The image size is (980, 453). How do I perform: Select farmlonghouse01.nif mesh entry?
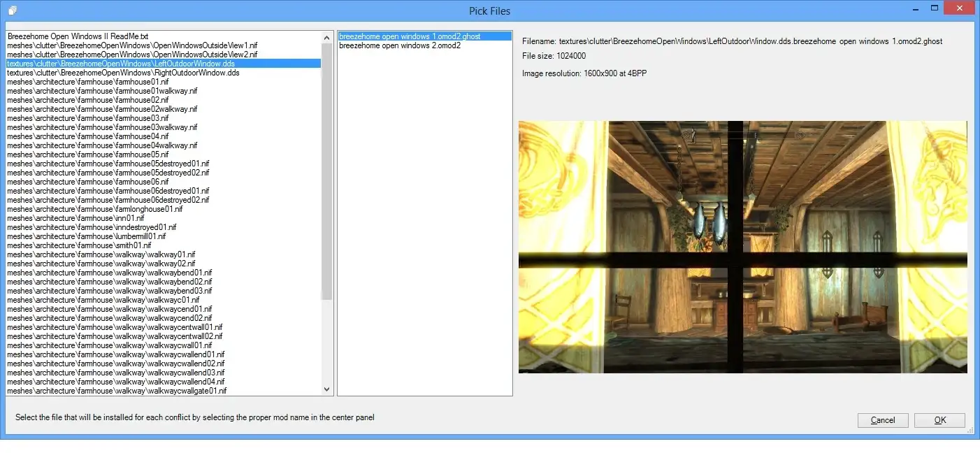pyautogui.click(x=94, y=209)
